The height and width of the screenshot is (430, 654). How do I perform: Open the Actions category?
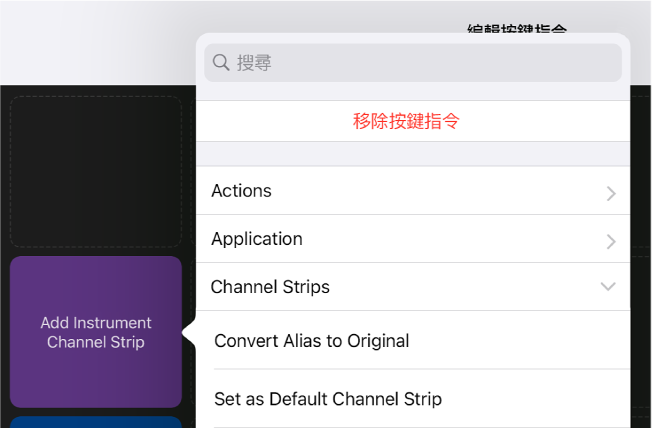coord(414,191)
